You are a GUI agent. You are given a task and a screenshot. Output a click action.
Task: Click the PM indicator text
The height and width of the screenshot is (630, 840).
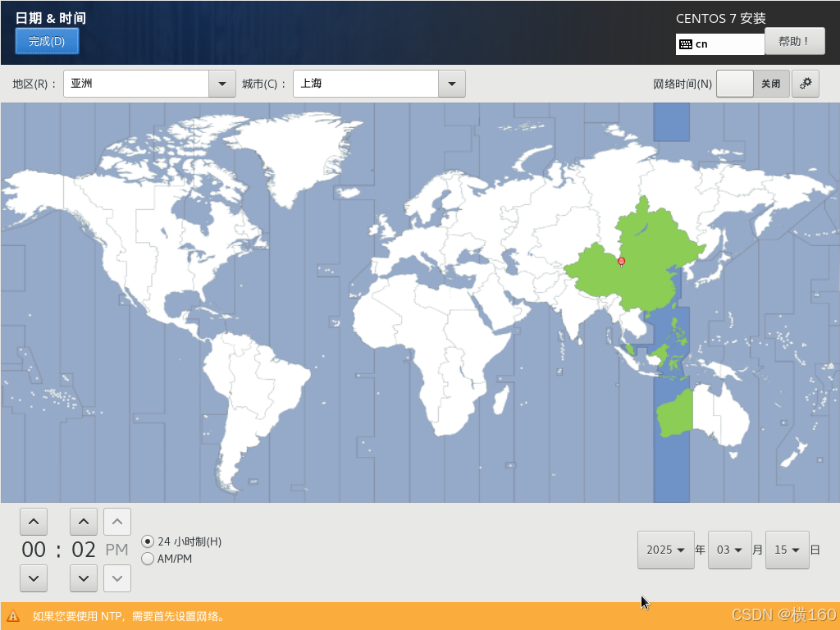(116, 550)
